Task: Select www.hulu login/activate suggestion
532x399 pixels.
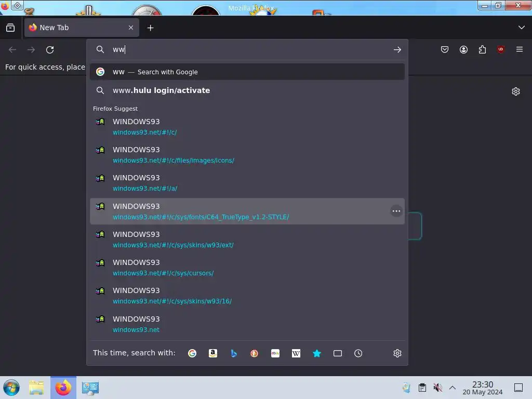Action: point(247,90)
